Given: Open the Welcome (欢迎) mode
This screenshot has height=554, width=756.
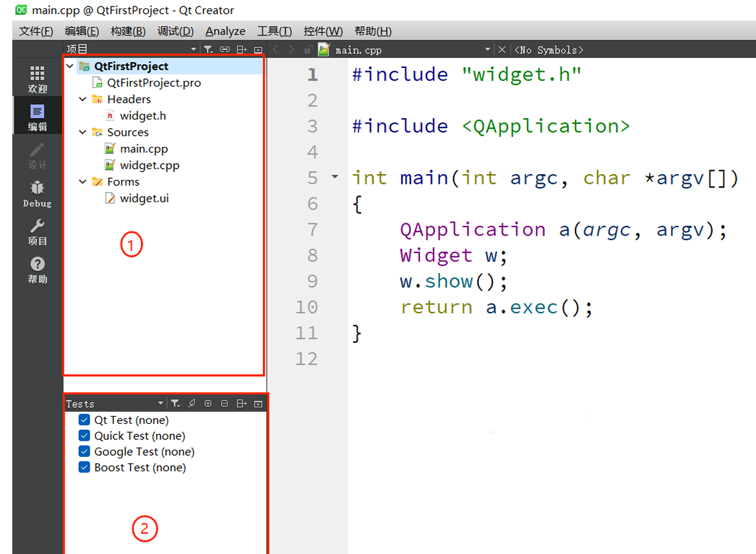Looking at the screenshot, I should point(37,80).
